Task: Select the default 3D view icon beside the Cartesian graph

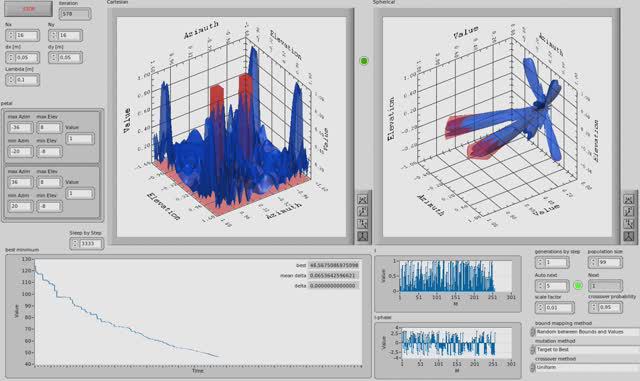Action: (x=362, y=236)
